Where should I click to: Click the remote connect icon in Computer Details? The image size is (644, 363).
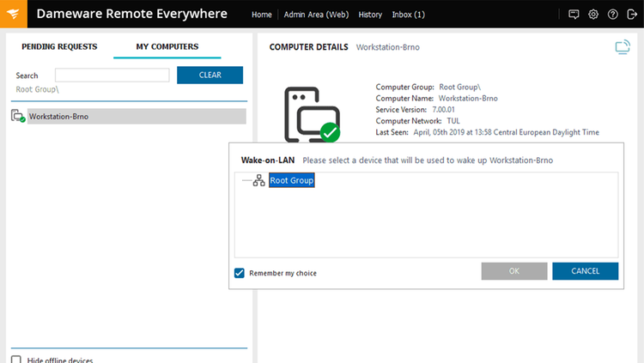pos(623,47)
